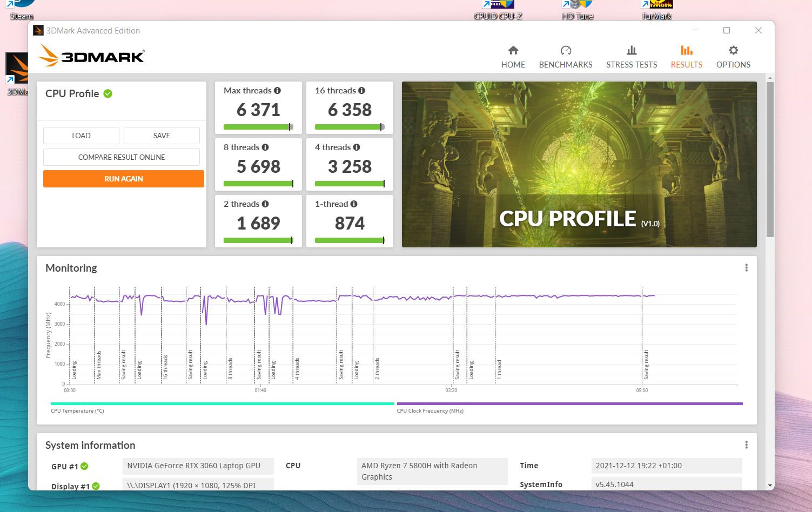Screen dimensions: 812x512
Task: Click the 3DMark logo
Action: point(91,56)
